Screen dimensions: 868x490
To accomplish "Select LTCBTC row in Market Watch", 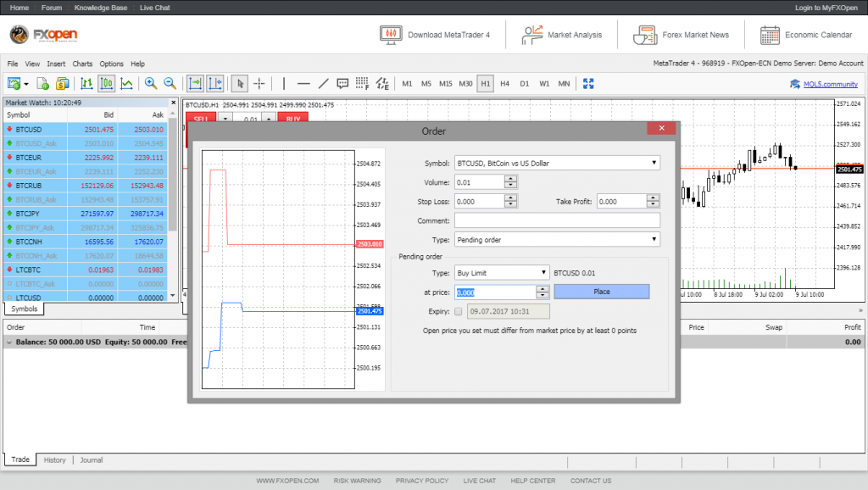I will (x=86, y=270).
